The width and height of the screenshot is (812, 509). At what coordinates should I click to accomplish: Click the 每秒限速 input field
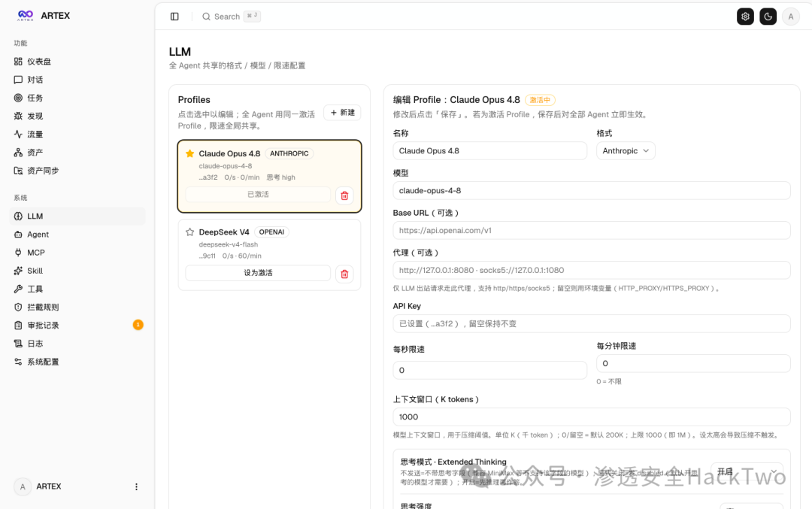[490, 370]
